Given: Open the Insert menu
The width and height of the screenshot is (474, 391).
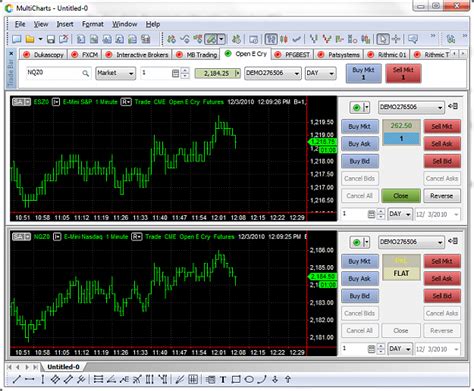Looking at the screenshot, I should point(65,24).
